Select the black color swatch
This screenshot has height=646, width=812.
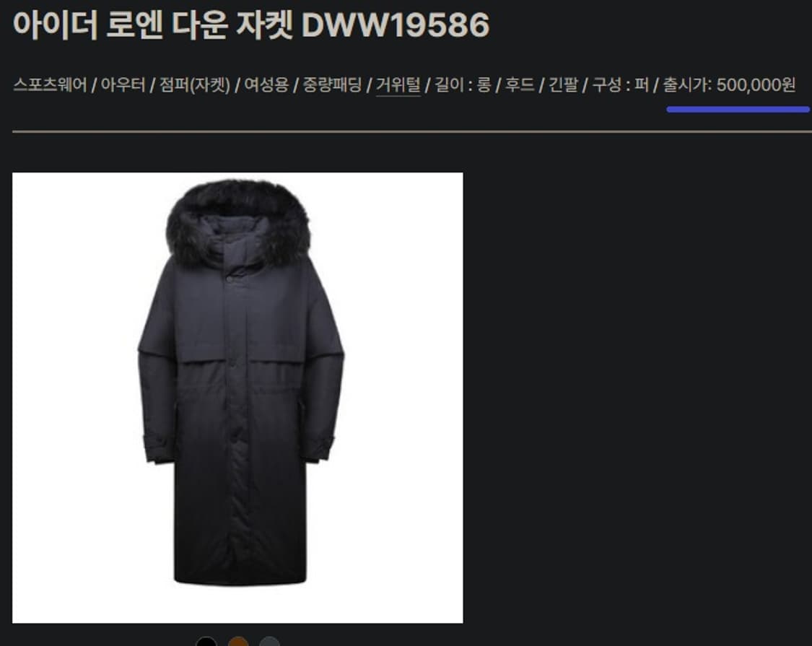(206, 642)
